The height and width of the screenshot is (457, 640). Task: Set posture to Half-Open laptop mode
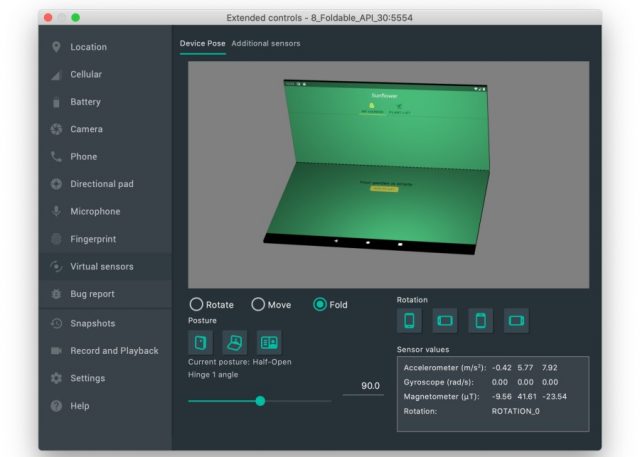[x=235, y=342]
